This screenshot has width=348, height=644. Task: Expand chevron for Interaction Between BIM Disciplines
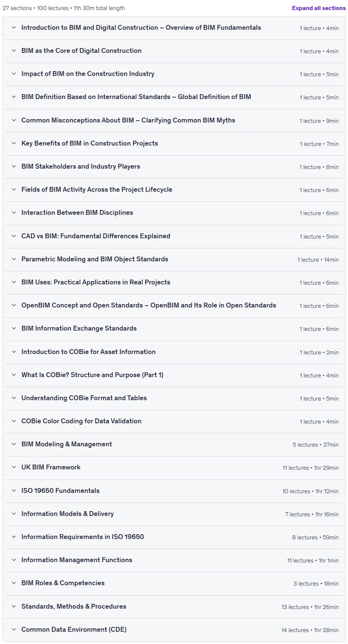14,213
